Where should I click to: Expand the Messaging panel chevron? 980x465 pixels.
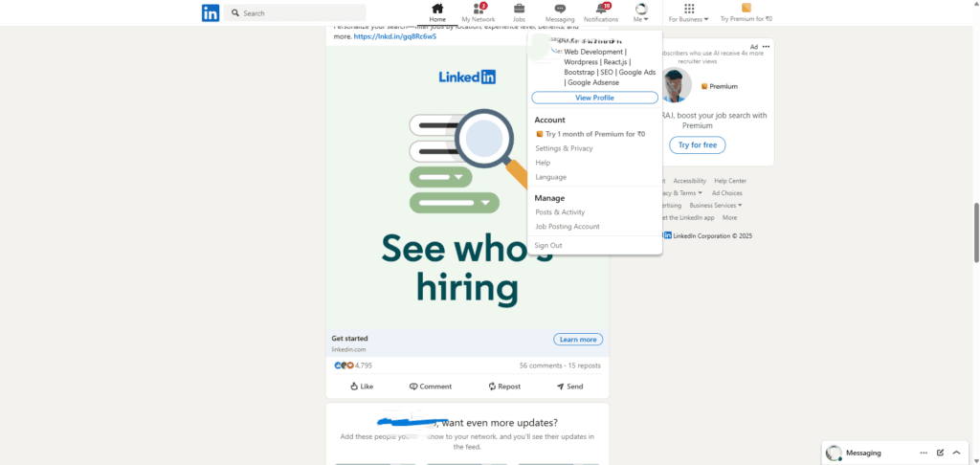956,453
